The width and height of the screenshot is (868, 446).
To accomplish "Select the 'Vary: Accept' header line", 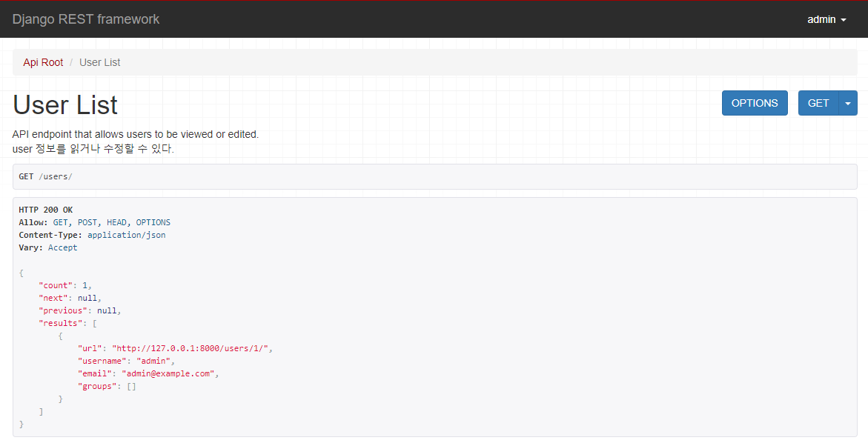I will pos(48,248).
